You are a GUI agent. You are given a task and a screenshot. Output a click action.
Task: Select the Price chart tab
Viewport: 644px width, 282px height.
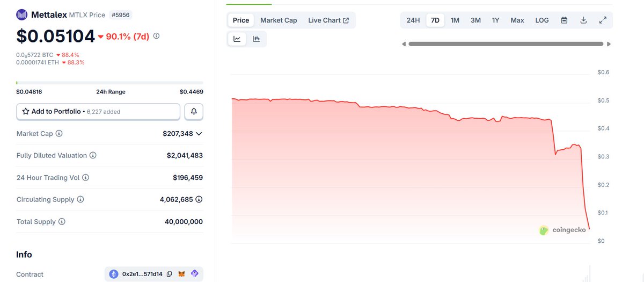(241, 20)
